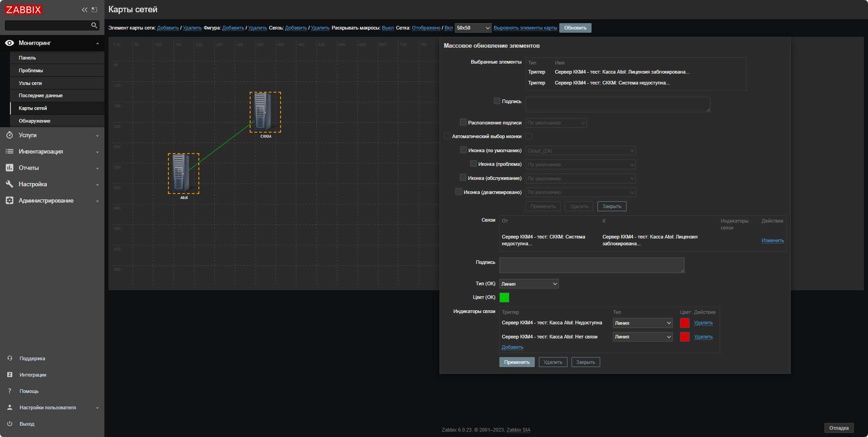Open Администрирование via gear icon
Viewport: 868px width, 437px height.
pyautogui.click(x=10, y=201)
